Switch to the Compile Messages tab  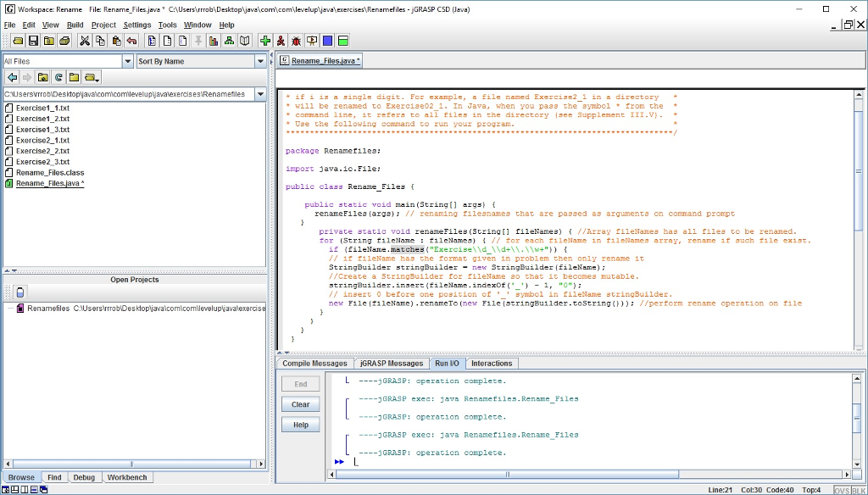[314, 364]
